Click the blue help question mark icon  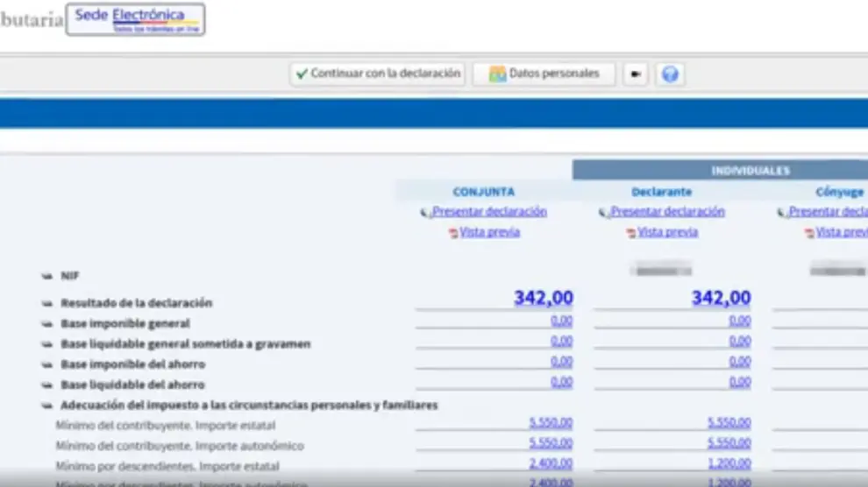(x=670, y=74)
